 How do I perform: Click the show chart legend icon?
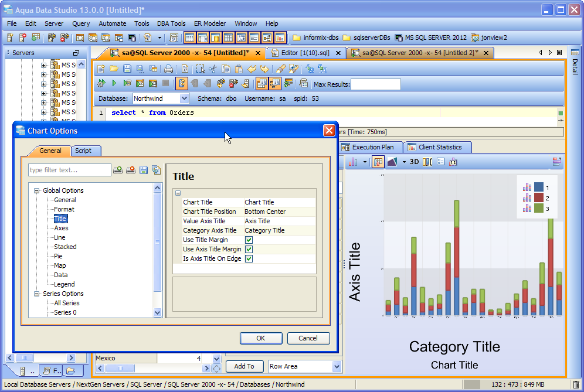point(440,162)
